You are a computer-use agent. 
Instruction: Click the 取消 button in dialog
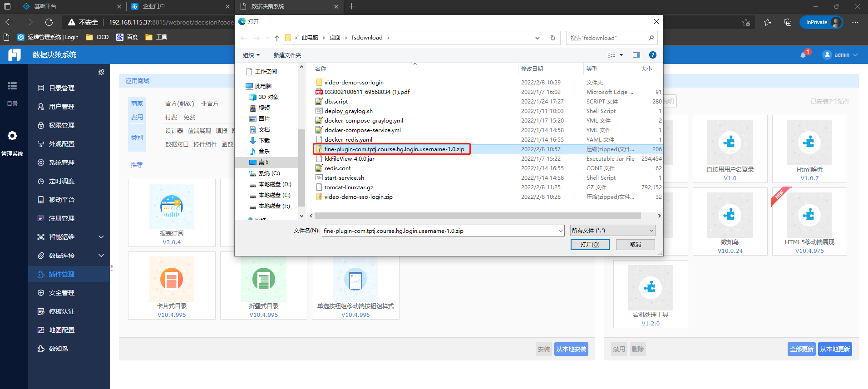(x=635, y=245)
